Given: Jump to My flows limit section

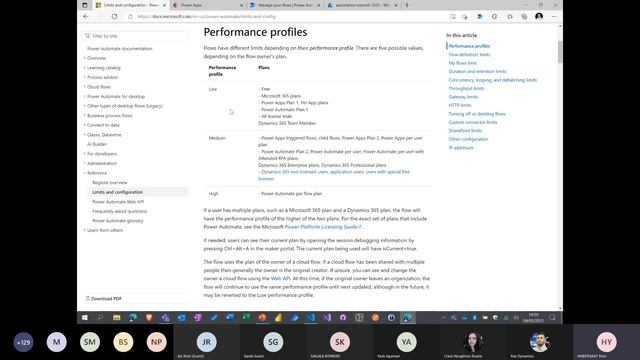Looking at the screenshot, I should pyautogui.click(x=462, y=63).
